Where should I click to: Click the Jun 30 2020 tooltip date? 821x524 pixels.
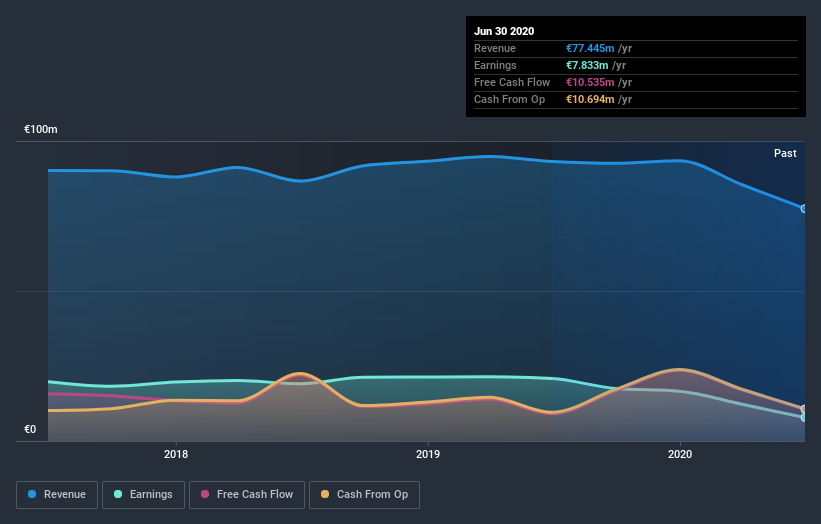(x=504, y=31)
